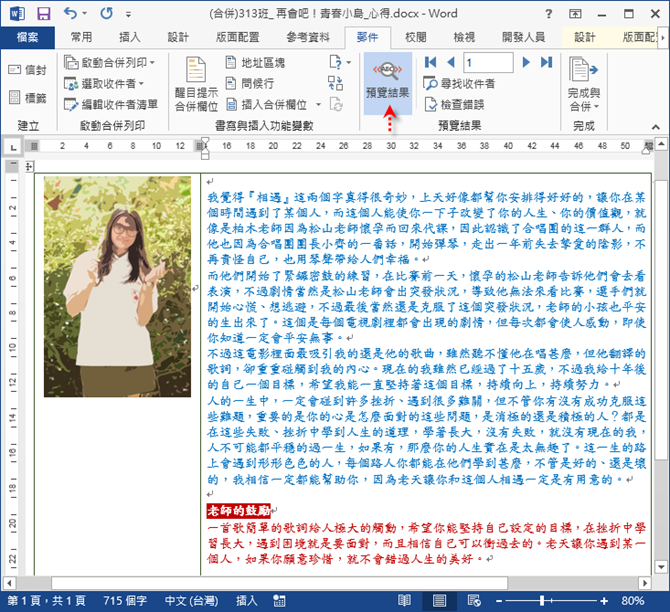670x612 pixels.
Task: Click the Word Help question mark
Action: [x=549, y=14]
